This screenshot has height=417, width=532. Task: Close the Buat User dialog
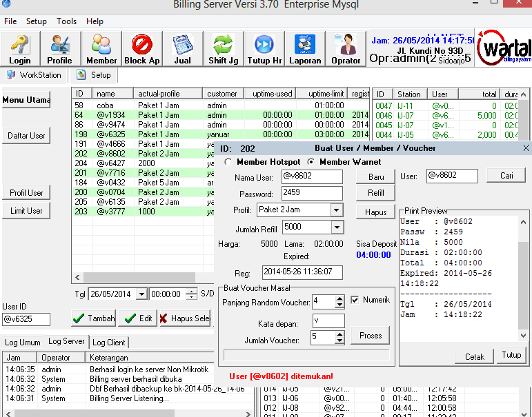526,148
